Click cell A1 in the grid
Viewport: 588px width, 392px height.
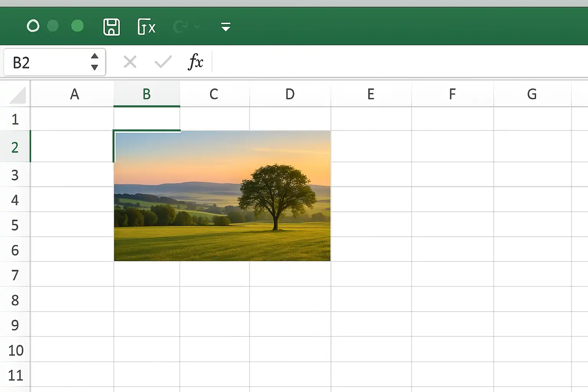pyautogui.click(x=72, y=119)
